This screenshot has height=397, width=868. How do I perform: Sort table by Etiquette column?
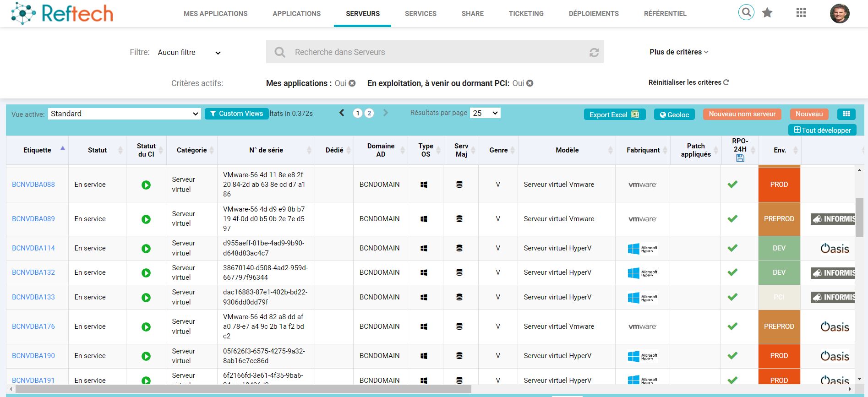(x=38, y=150)
